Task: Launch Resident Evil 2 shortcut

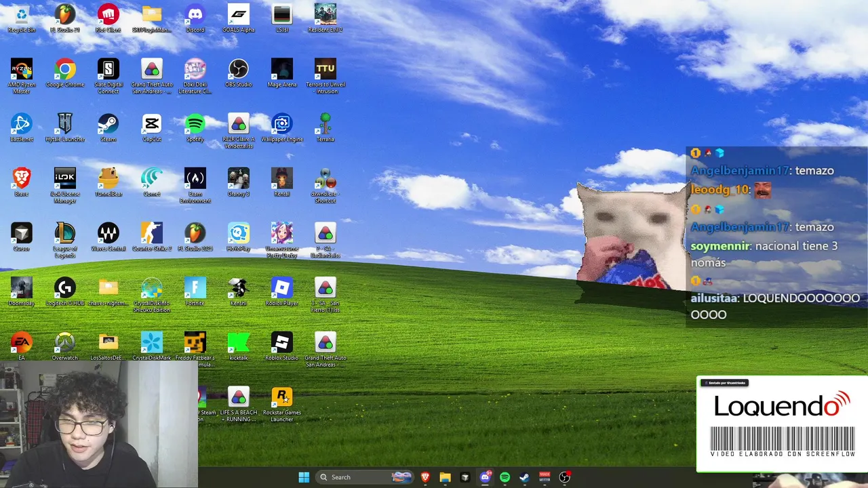Action: [325, 18]
